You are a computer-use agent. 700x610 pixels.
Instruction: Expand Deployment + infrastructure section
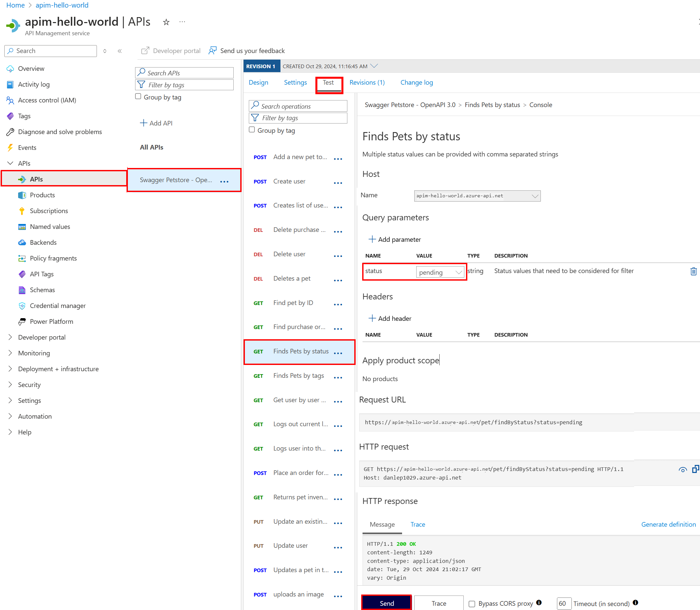click(x=10, y=369)
